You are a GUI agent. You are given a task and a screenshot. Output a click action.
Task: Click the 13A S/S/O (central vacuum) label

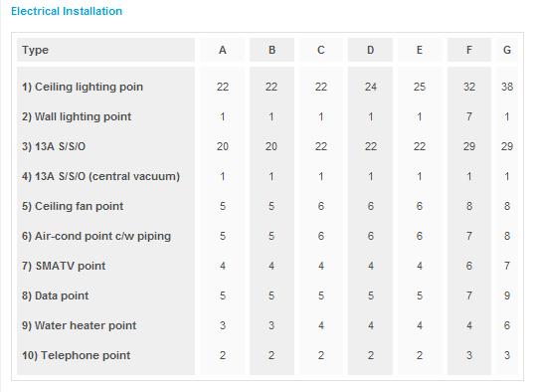coord(100,176)
